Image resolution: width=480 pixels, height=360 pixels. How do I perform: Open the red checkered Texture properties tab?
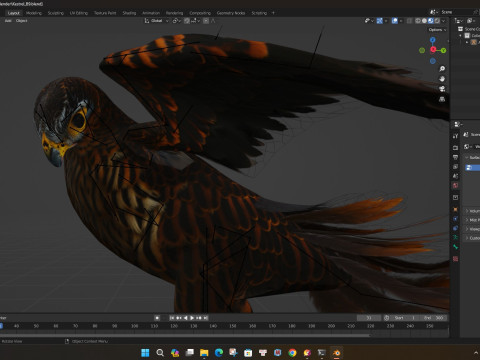[x=455, y=259]
